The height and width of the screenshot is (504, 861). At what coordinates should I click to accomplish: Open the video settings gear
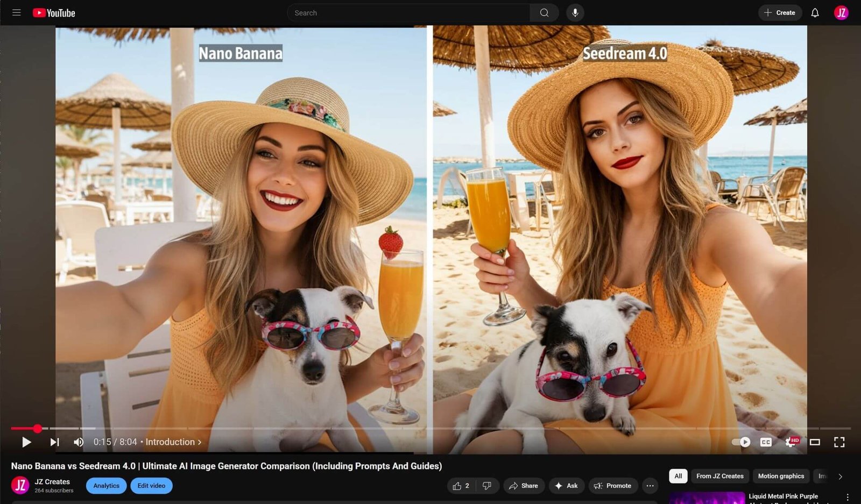(x=791, y=442)
